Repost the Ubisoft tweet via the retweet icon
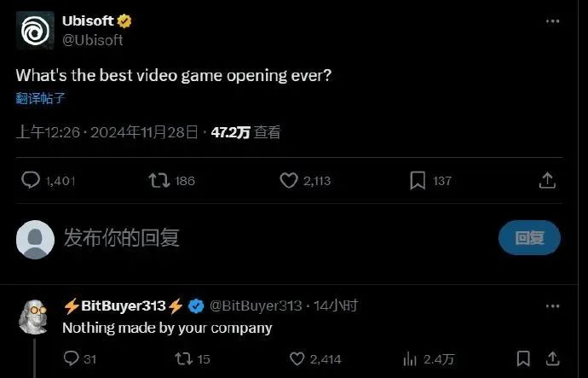The height and width of the screenshot is (378, 588). coord(159,180)
